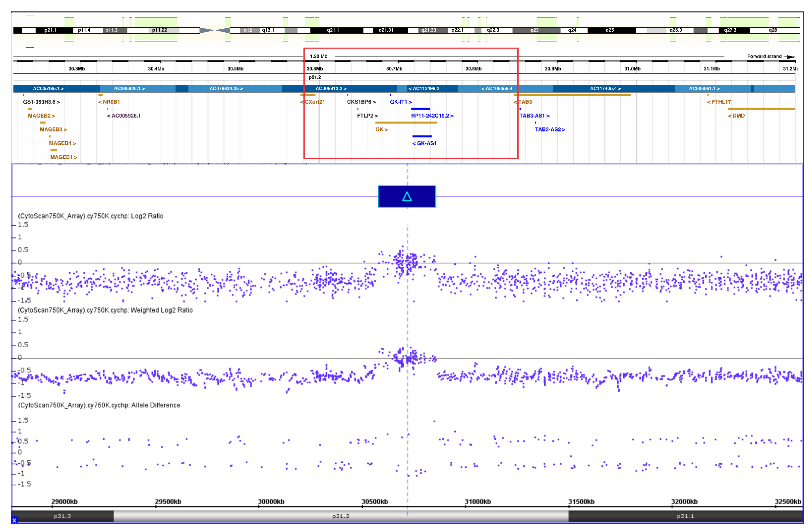
Task: Select the p11.4 band on the ideogram
Action: tap(88, 30)
